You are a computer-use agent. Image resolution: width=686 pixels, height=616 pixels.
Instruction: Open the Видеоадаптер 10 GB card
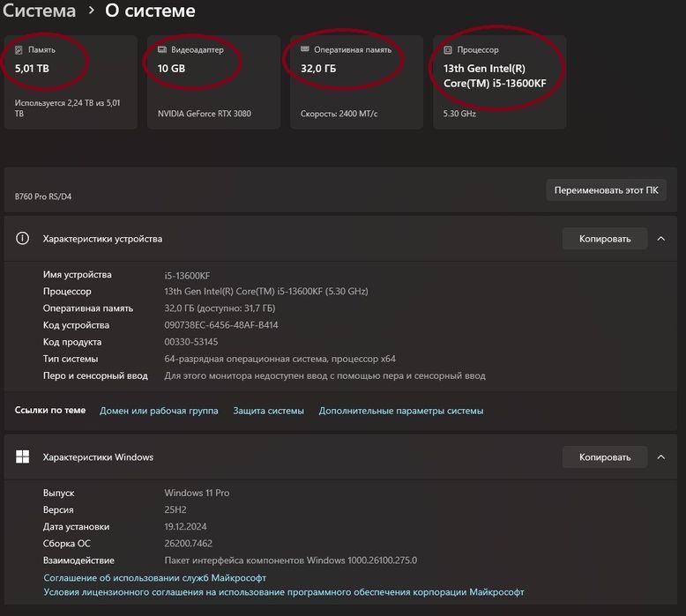[x=213, y=82]
